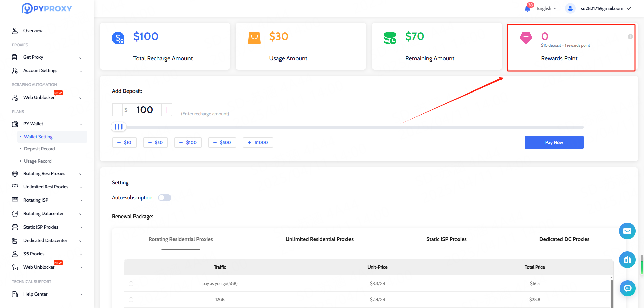Open the floating live chat button

click(627, 288)
